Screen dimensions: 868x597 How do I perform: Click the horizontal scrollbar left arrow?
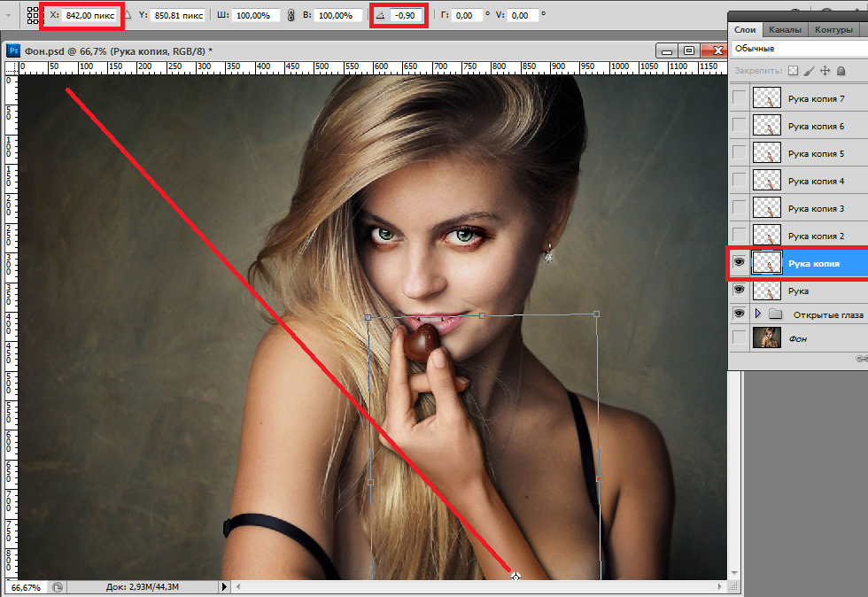click(238, 586)
